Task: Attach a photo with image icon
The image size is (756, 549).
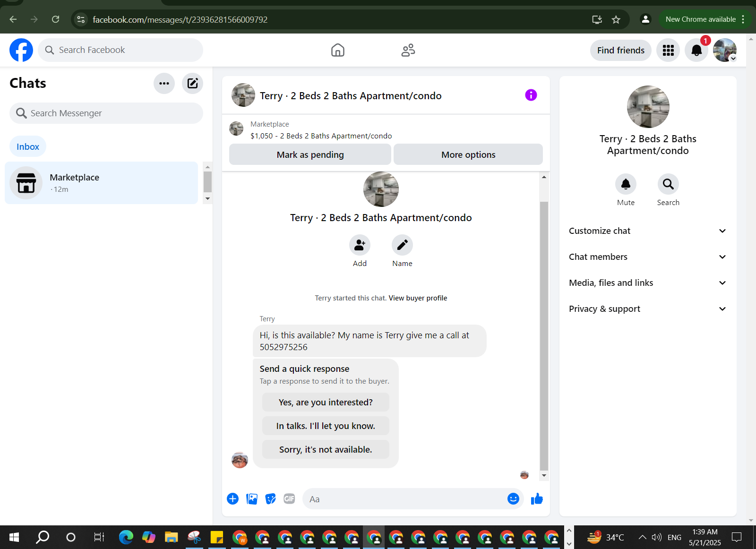Action: [x=252, y=499]
